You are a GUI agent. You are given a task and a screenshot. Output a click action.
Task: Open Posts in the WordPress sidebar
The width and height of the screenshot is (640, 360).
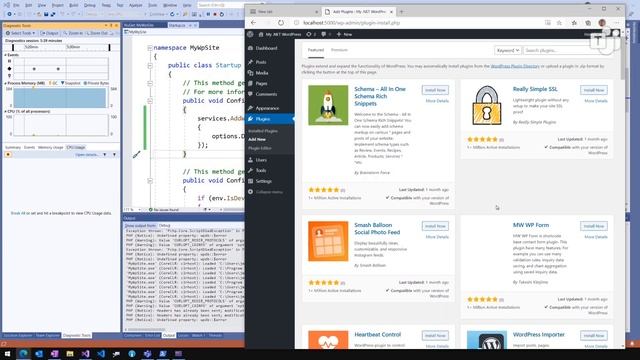(x=260, y=62)
